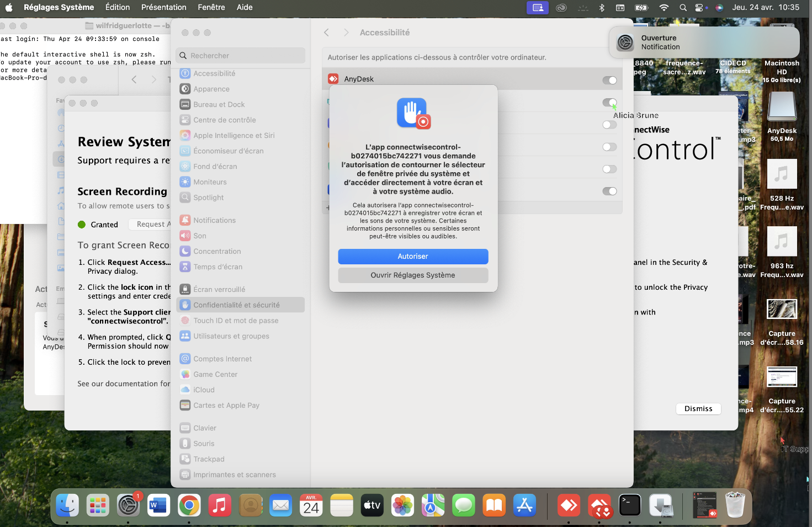Go back using the left chevron
Screen dimensions: 812x527
tap(327, 33)
